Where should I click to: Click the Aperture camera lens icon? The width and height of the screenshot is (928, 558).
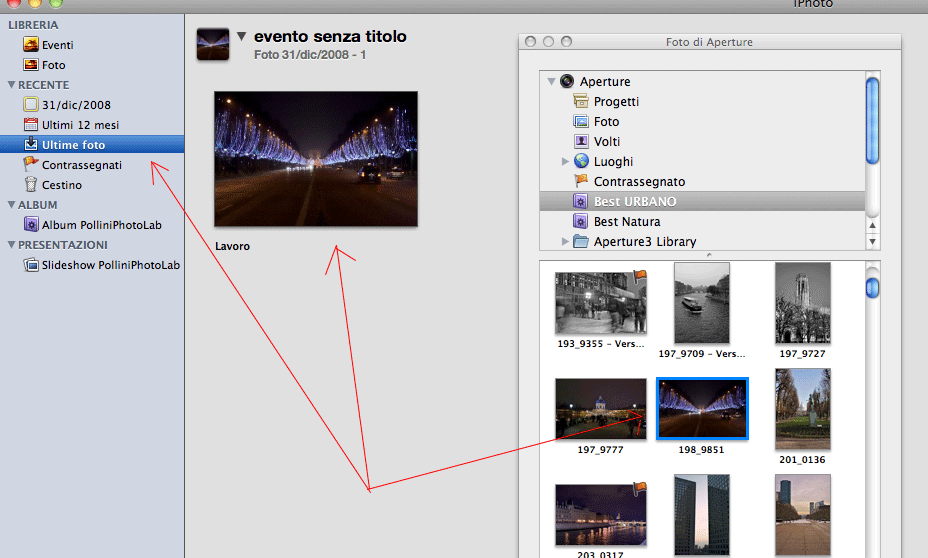[567, 81]
